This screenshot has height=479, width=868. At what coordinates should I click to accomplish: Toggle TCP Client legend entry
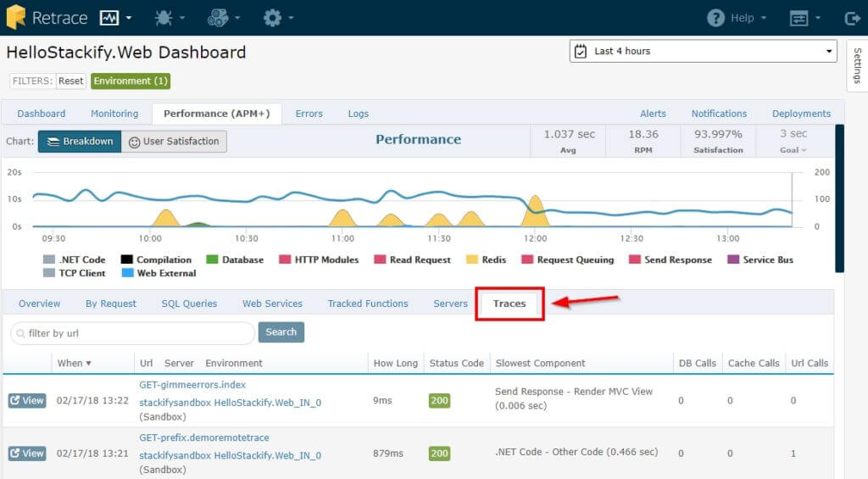[x=75, y=273]
